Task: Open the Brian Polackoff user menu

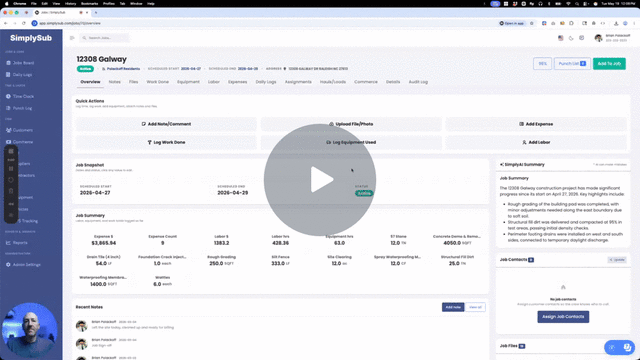Action: 612,38
